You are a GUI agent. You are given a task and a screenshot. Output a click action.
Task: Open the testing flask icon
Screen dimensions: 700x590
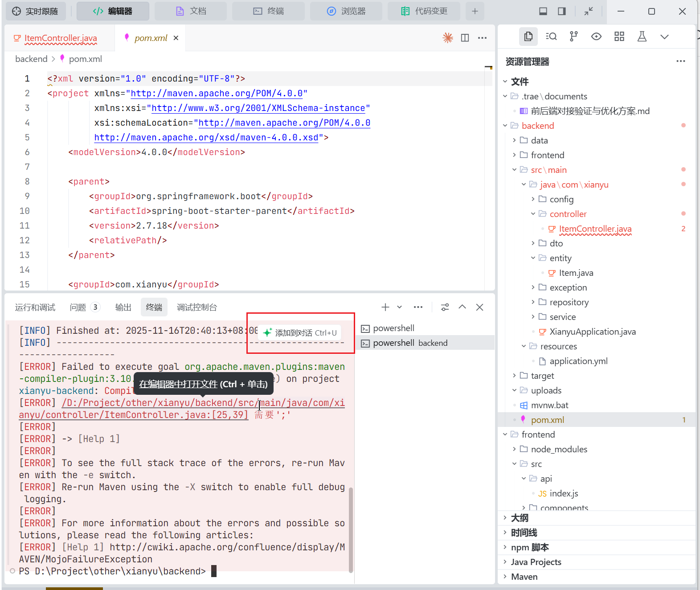642,37
